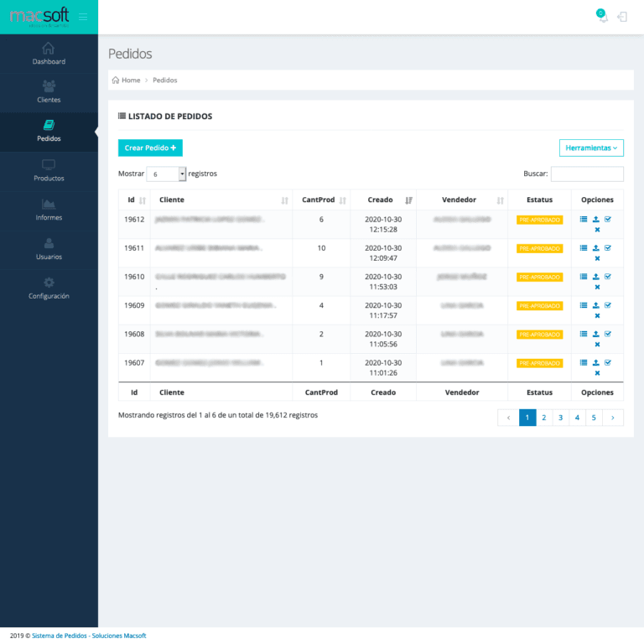
Task: Open the Mostrar registros count dropdown
Action: click(166, 174)
